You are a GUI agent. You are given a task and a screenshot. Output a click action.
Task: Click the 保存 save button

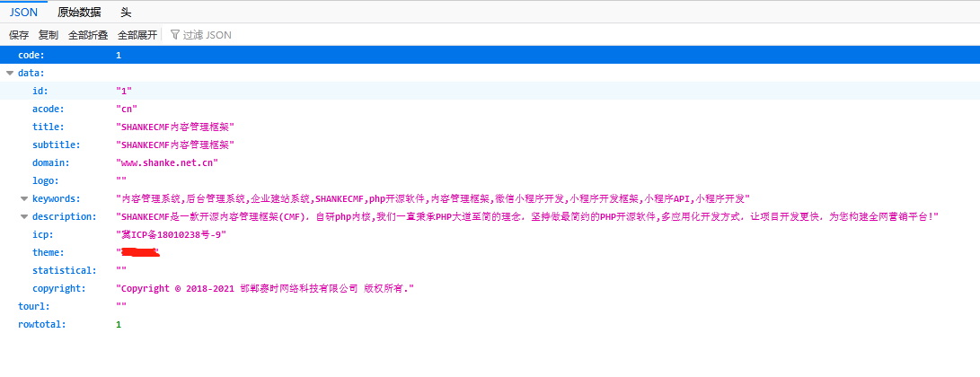point(19,35)
